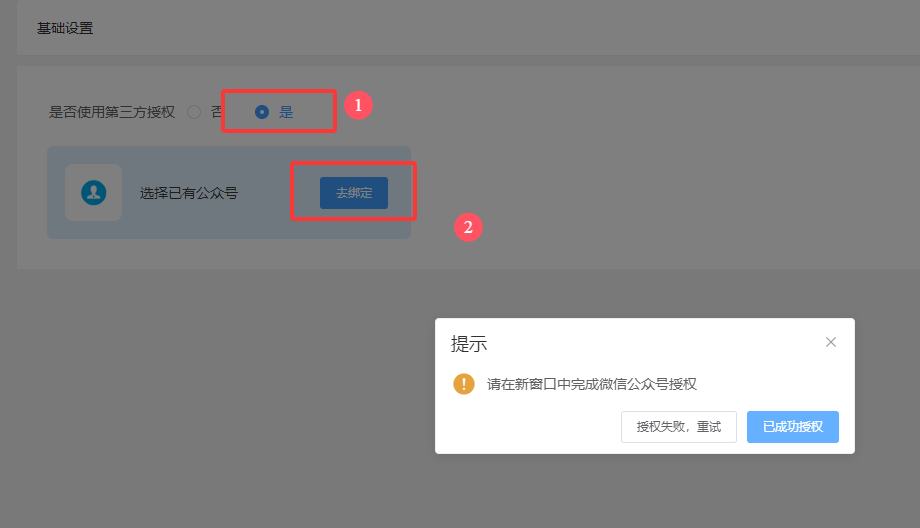The image size is (920, 528).
Task: Click the grey square behind the avatar
Action: [93, 192]
